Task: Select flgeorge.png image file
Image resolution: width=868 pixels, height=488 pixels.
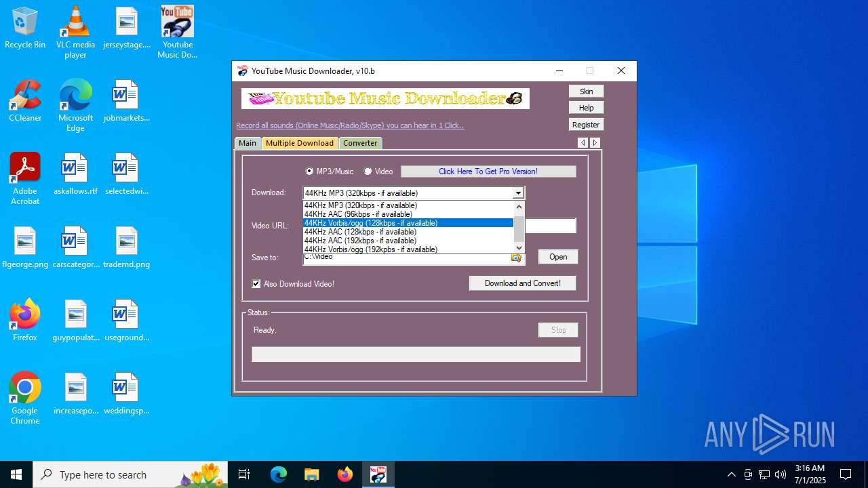Action: point(25,248)
